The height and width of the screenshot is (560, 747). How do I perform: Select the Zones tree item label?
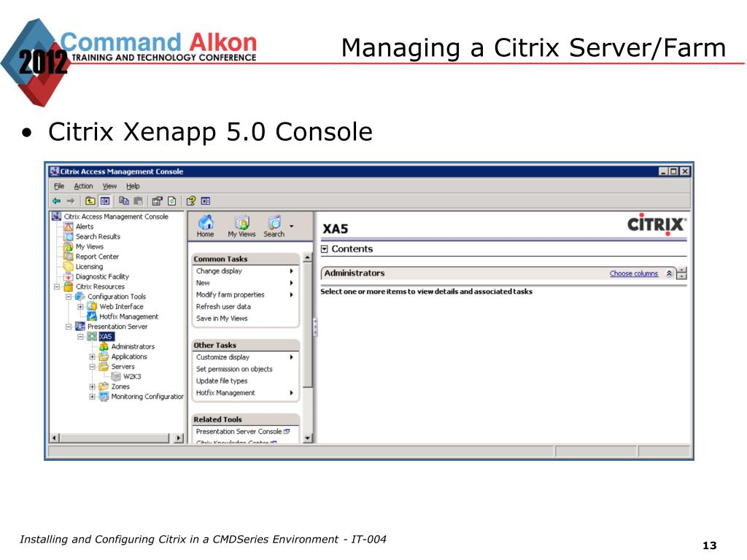[x=120, y=386]
